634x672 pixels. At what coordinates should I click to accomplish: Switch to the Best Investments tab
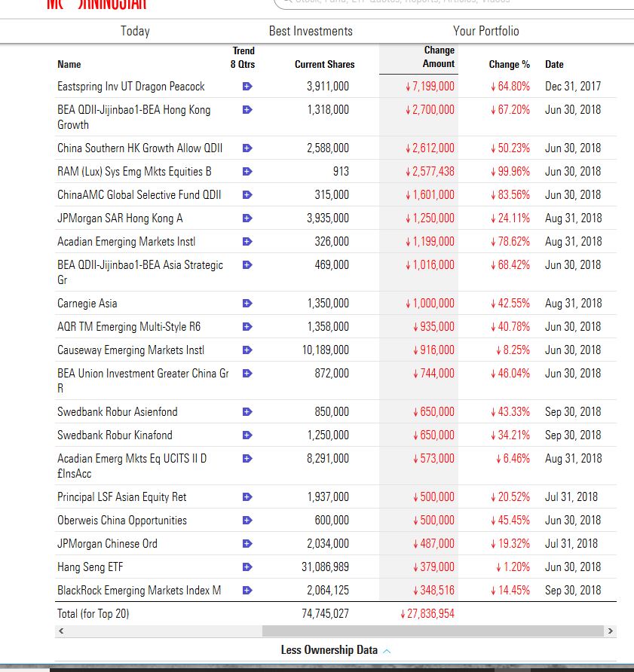click(x=311, y=31)
